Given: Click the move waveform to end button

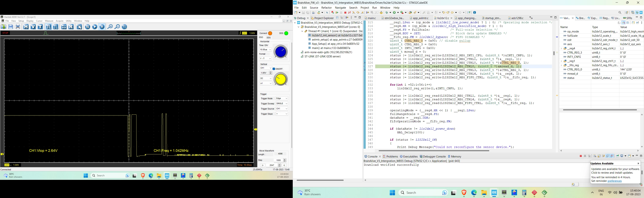Looking at the screenshot, I should coord(284,165).
